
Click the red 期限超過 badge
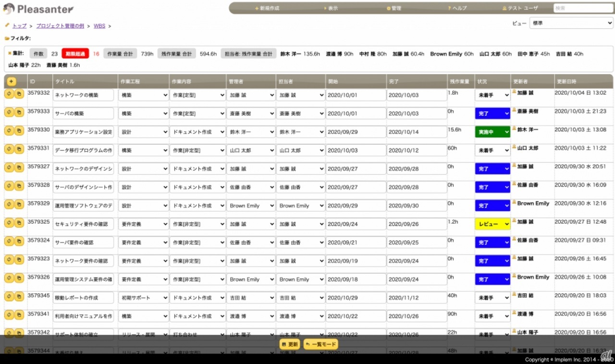coord(75,54)
